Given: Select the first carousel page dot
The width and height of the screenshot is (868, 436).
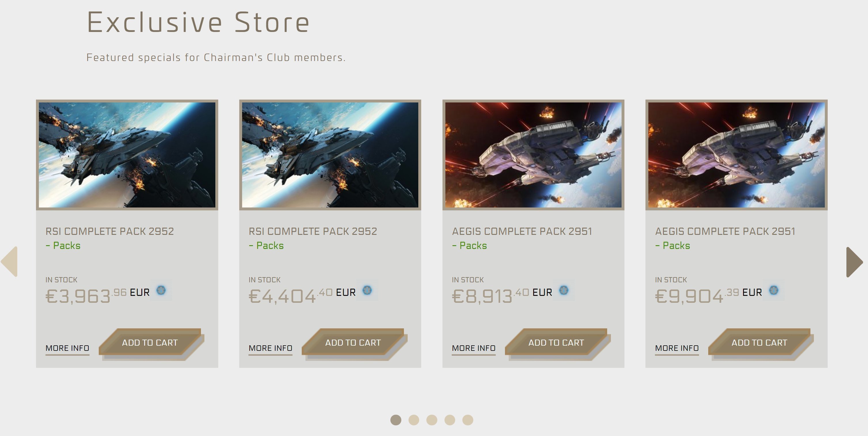Looking at the screenshot, I should tap(396, 420).
